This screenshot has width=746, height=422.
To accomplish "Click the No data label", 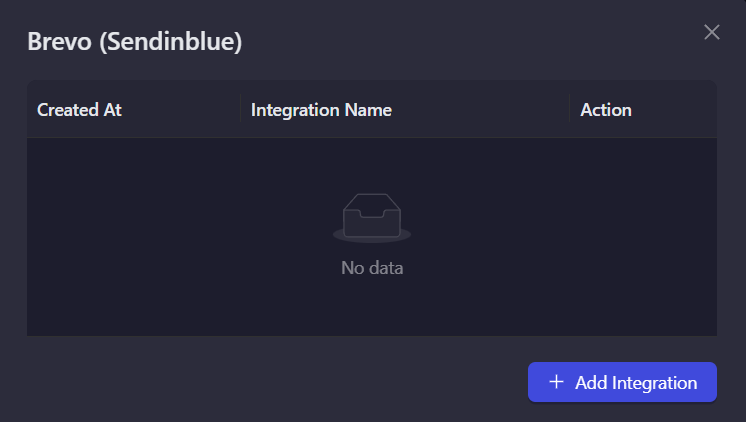I will [372, 268].
